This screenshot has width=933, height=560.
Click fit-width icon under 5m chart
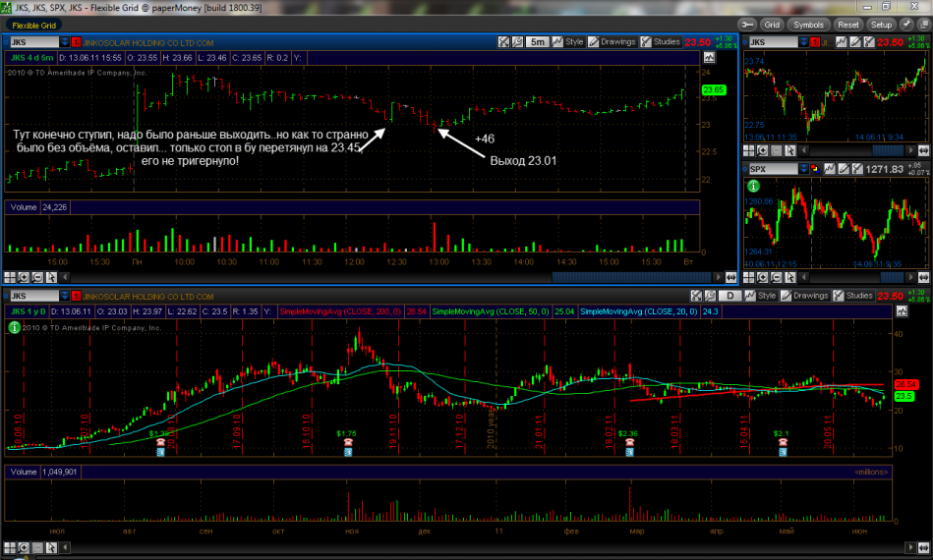[x=731, y=277]
